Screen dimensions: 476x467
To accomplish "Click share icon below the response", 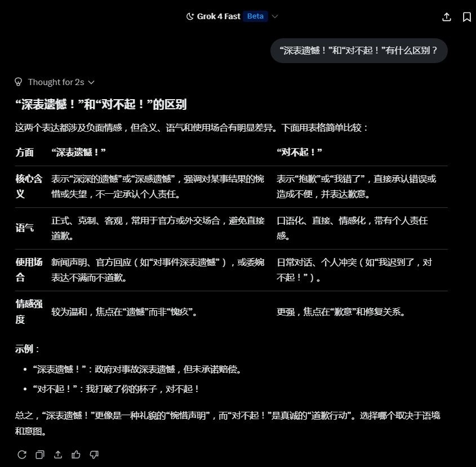I will 58,454.
